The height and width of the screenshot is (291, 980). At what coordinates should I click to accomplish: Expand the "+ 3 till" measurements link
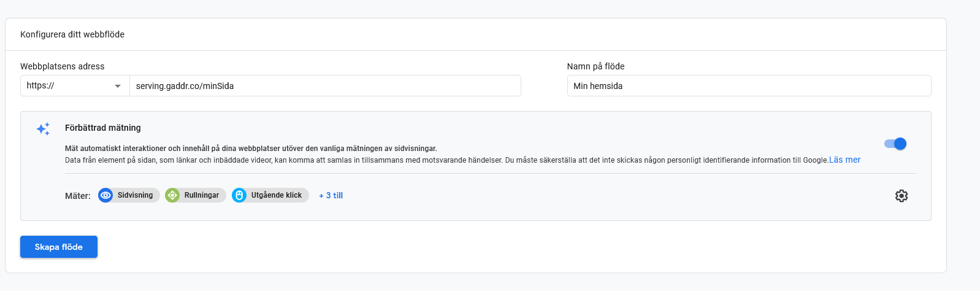331,195
